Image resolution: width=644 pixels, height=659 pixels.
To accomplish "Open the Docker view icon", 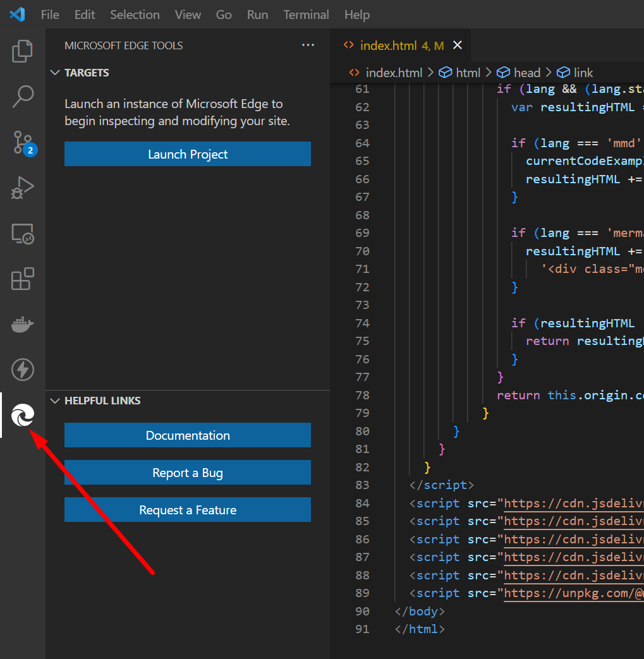I will coord(23,325).
